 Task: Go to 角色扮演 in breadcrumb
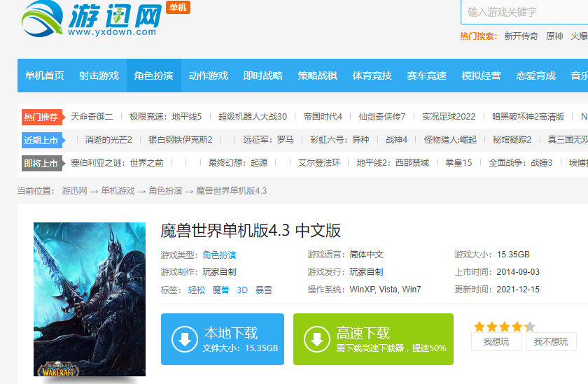(x=165, y=191)
